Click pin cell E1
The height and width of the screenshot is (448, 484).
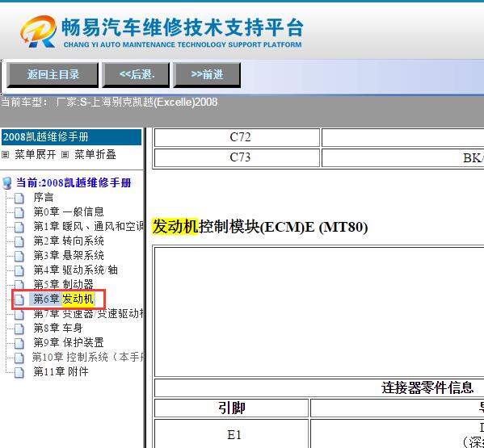pos(232,434)
